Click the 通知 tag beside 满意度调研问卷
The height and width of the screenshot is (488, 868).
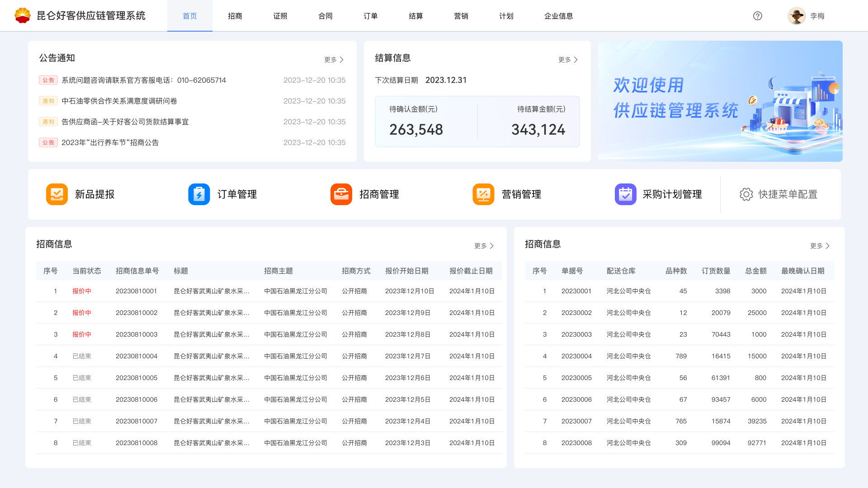tap(48, 101)
